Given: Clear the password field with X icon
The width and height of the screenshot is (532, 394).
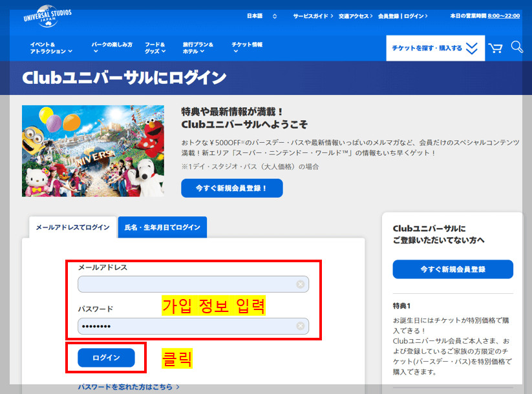Looking at the screenshot, I should point(300,326).
